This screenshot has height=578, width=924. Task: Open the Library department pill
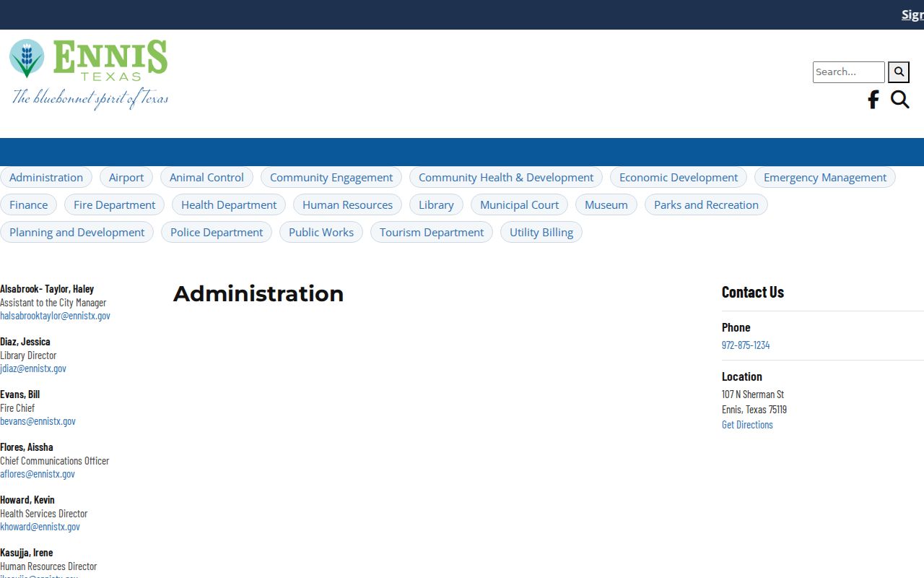click(x=436, y=205)
